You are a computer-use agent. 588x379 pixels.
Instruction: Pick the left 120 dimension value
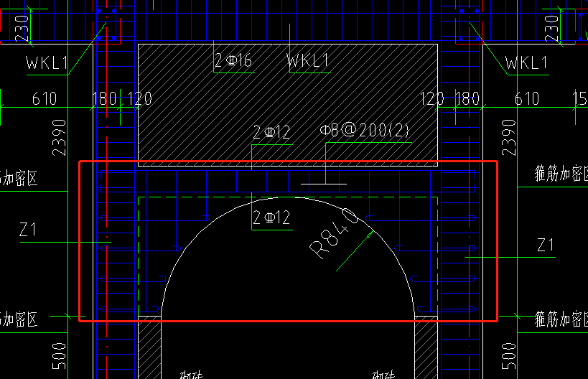click(140, 98)
